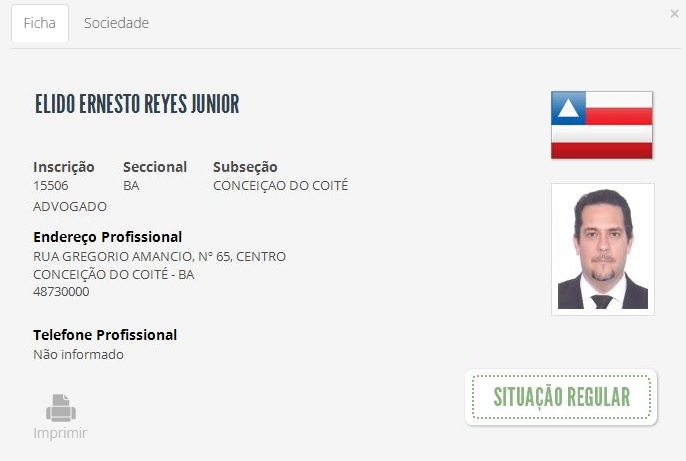Click the name heading Elido Ernesto Reyes Junior
Screen dimensions: 686x461
tap(137, 105)
